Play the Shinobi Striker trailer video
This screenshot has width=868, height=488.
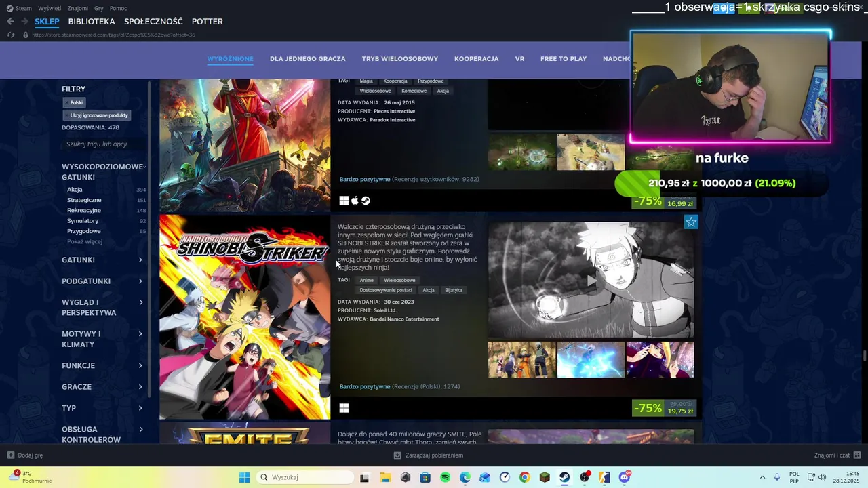point(591,280)
